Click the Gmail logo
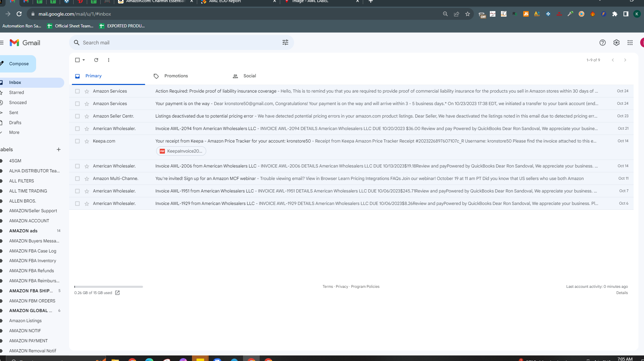644x361 pixels. click(25, 43)
